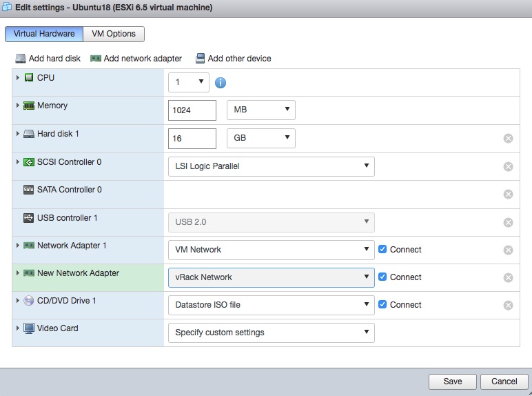Image resolution: width=532 pixels, height=396 pixels.
Task: Click the Save button
Action: tap(453, 382)
